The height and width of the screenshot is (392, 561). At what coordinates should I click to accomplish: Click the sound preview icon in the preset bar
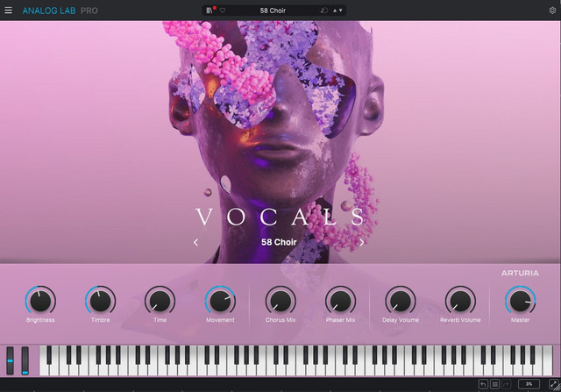click(323, 11)
